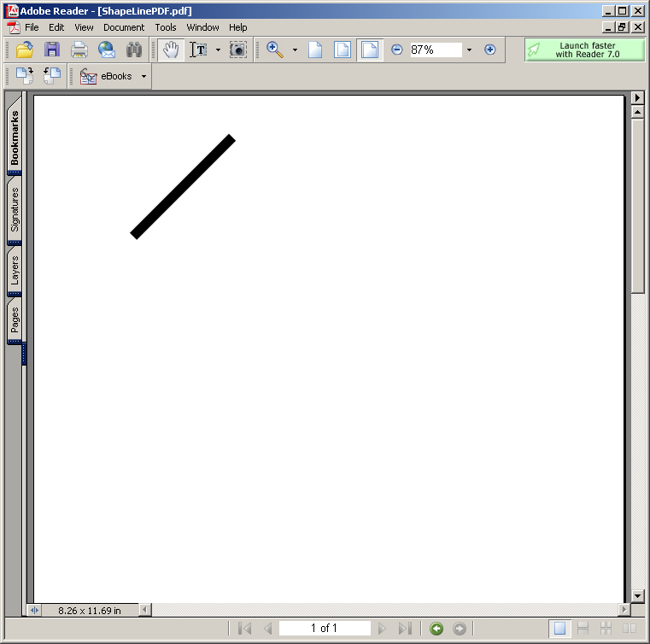Rotate page counterclockwise icon
Image resolution: width=650 pixels, height=644 pixels.
pos(52,76)
